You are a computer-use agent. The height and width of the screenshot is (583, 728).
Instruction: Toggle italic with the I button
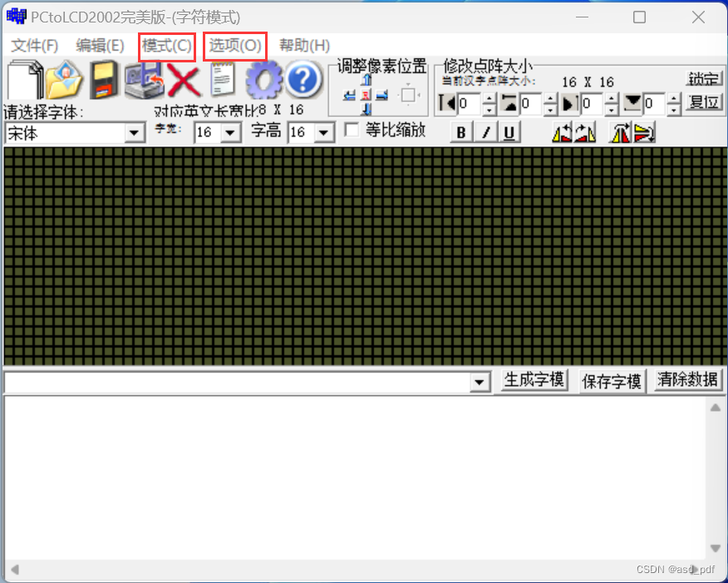(x=485, y=132)
